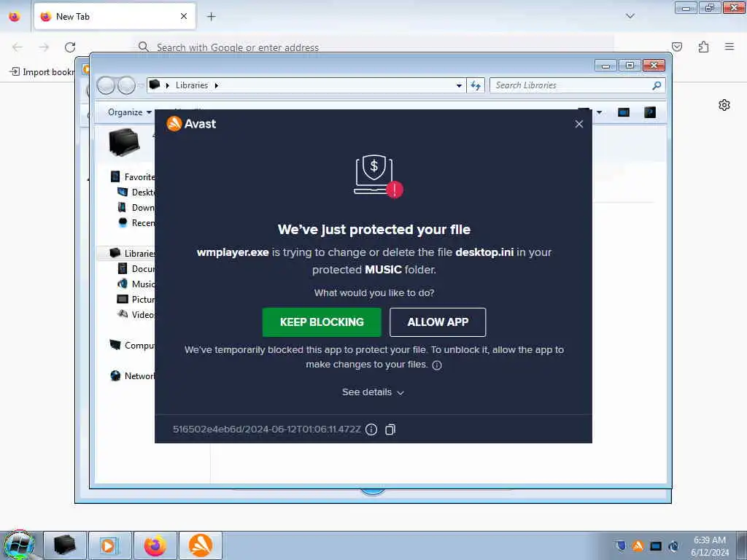Viewport: 747px width, 560px height.
Task: Open Recent Places in navigation pane
Action: click(136, 223)
